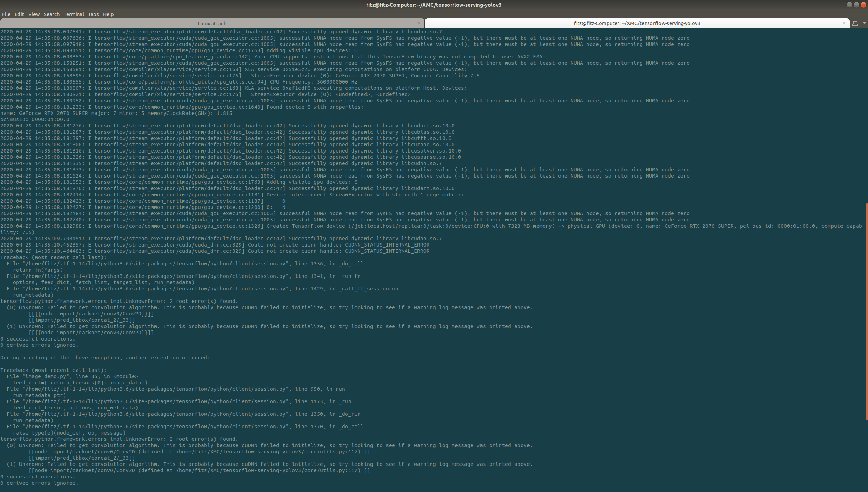Click 'feed_dict={ return_tensors[0]: image_data})' line
Screen dimensions: 868x492
(80, 383)
